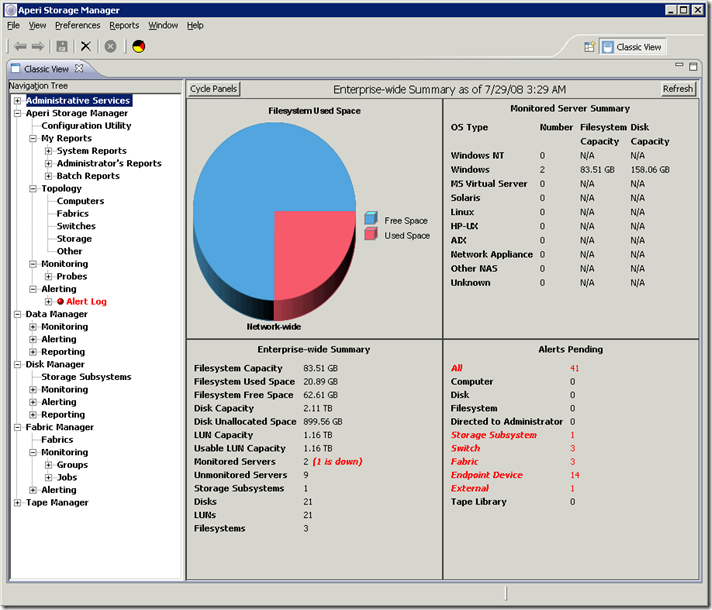This screenshot has height=610, width=712.
Task: Select Switches under Topology
Action: click(x=76, y=226)
